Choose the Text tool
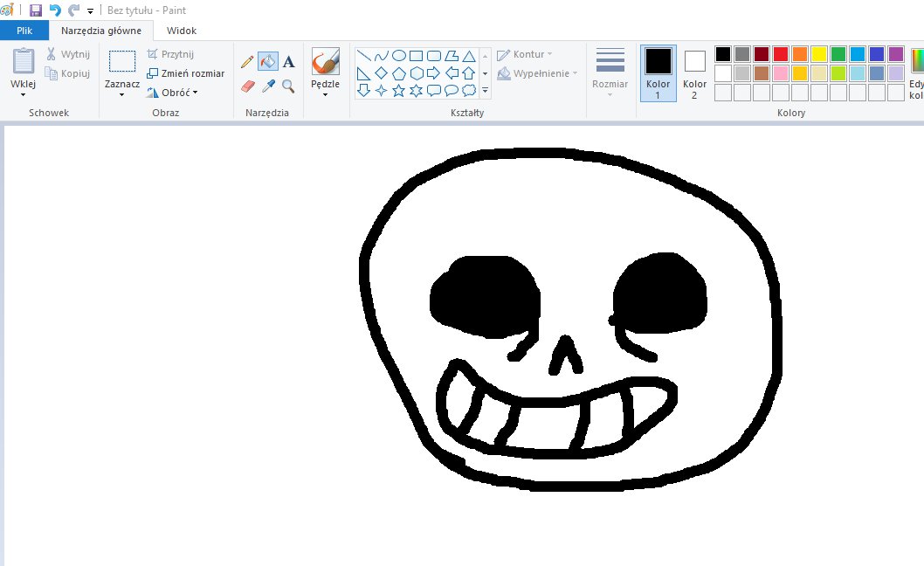Image resolution: width=924 pixels, height=566 pixels. (288, 61)
